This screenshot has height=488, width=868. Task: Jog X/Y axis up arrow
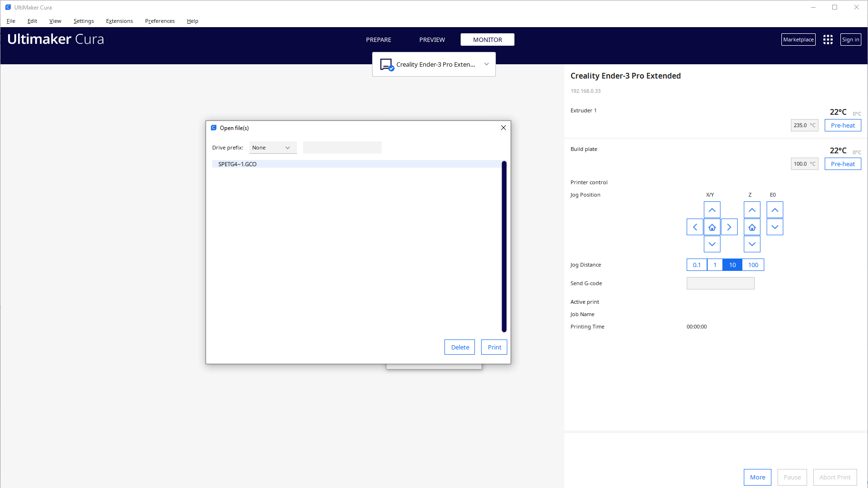(x=712, y=210)
